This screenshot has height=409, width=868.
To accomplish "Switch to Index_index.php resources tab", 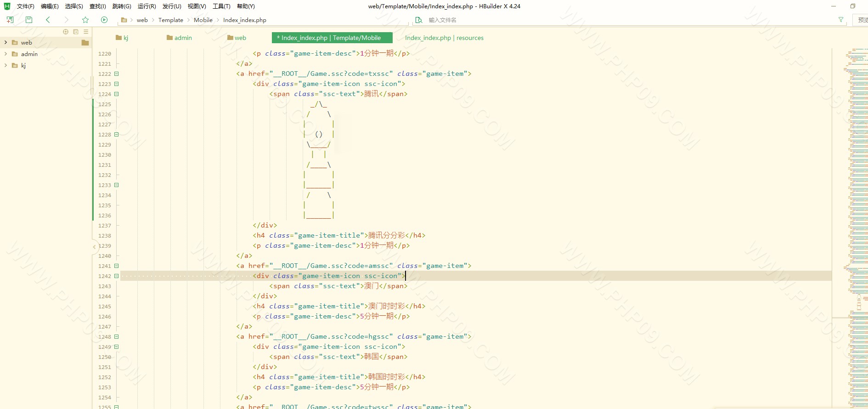I will tap(444, 38).
